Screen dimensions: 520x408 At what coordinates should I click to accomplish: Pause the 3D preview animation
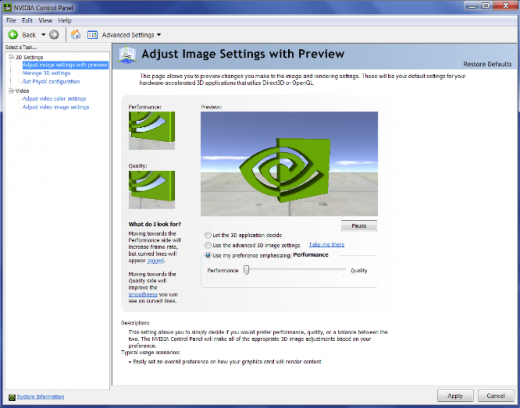point(359,226)
